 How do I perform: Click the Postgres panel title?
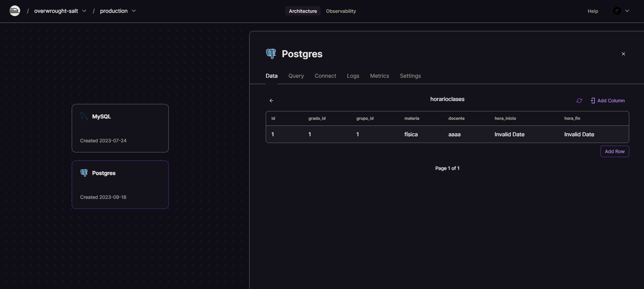click(302, 54)
